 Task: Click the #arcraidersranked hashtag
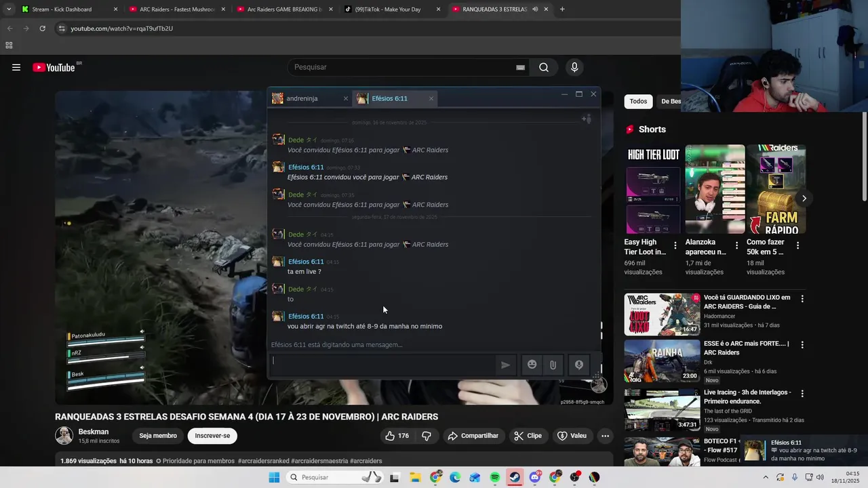tap(263, 461)
